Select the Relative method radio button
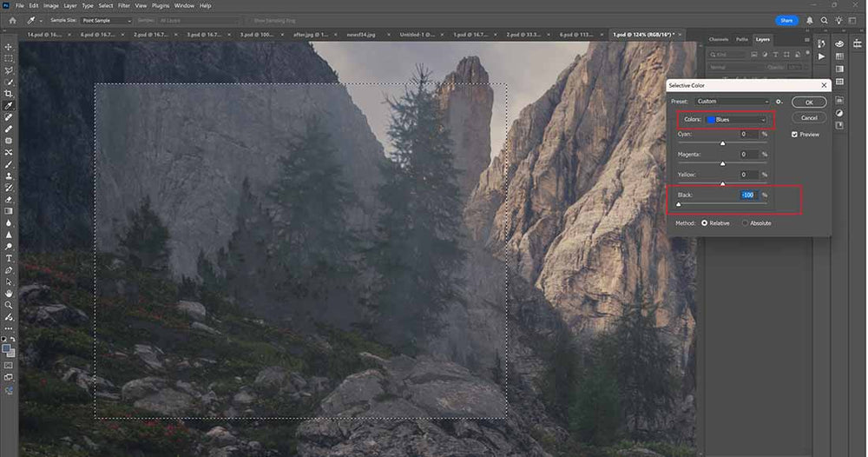 coord(705,223)
